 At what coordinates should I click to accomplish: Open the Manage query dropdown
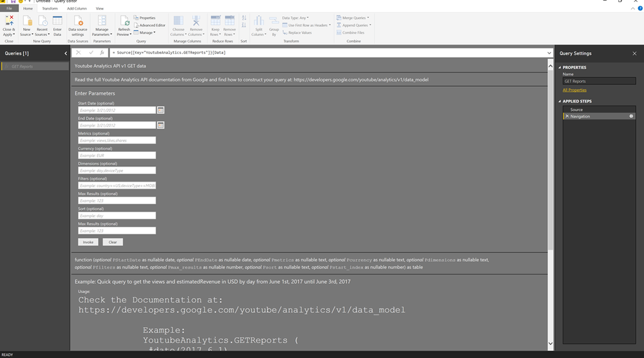pos(144,33)
